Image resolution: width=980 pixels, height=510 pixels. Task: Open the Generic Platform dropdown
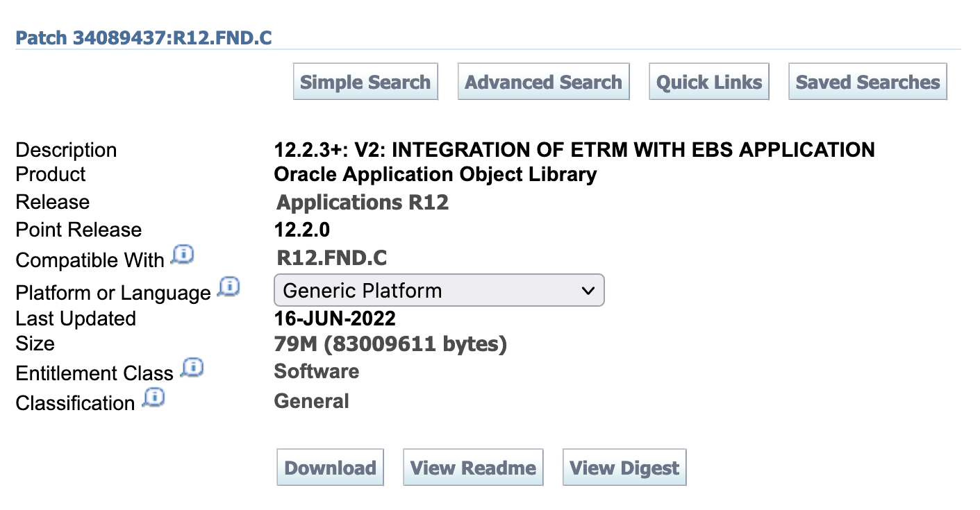pos(439,291)
